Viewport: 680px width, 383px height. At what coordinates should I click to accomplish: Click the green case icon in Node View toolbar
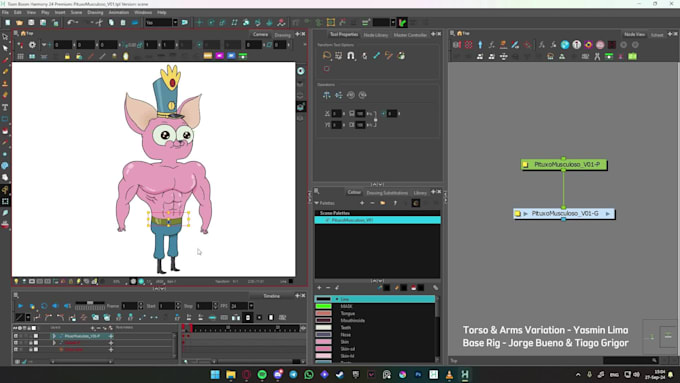[x=632, y=56]
